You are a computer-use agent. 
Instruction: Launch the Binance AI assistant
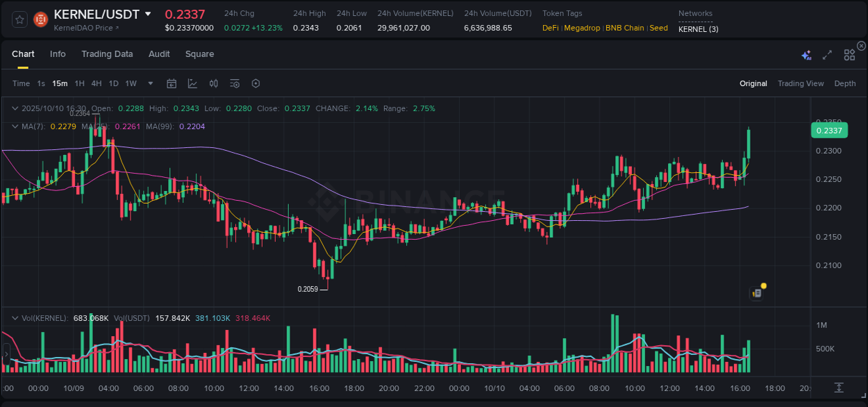pyautogui.click(x=806, y=54)
